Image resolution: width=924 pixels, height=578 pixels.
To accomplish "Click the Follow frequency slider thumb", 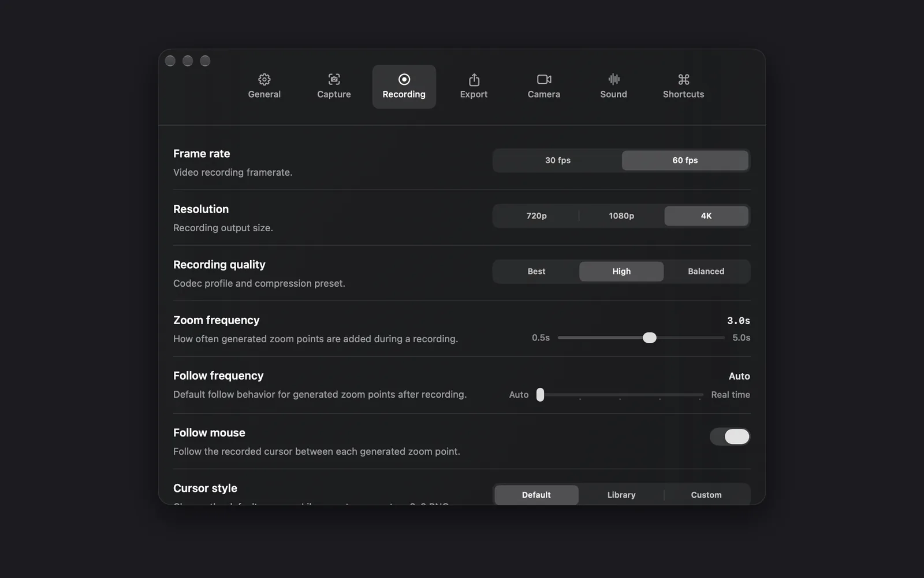I will [540, 395].
